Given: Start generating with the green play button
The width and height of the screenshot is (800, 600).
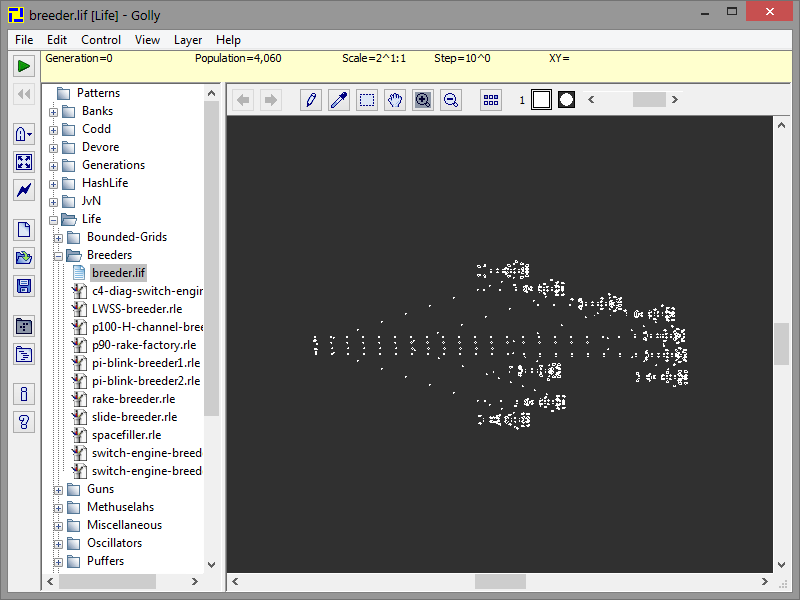Looking at the screenshot, I should click(x=23, y=66).
